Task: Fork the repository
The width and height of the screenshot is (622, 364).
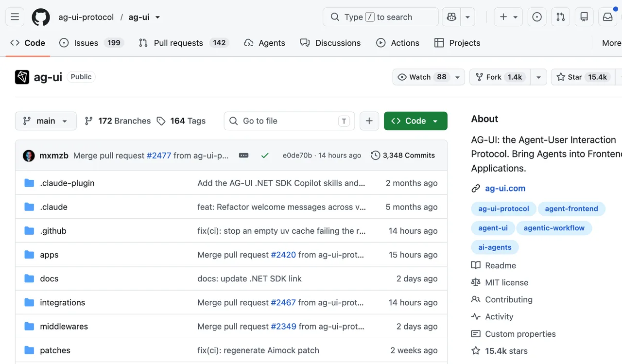Action: 500,77
